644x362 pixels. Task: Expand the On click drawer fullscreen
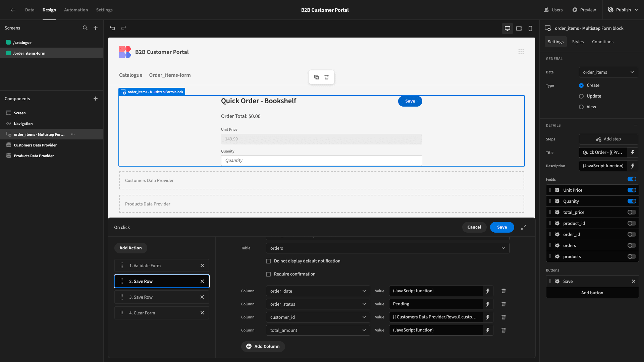(x=524, y=227)
